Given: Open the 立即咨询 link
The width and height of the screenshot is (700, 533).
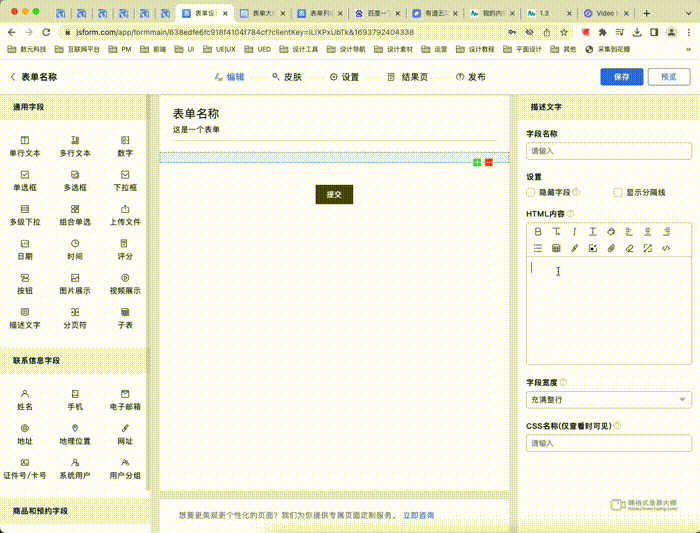Looking at the screenshot, I should pos(418,516).
